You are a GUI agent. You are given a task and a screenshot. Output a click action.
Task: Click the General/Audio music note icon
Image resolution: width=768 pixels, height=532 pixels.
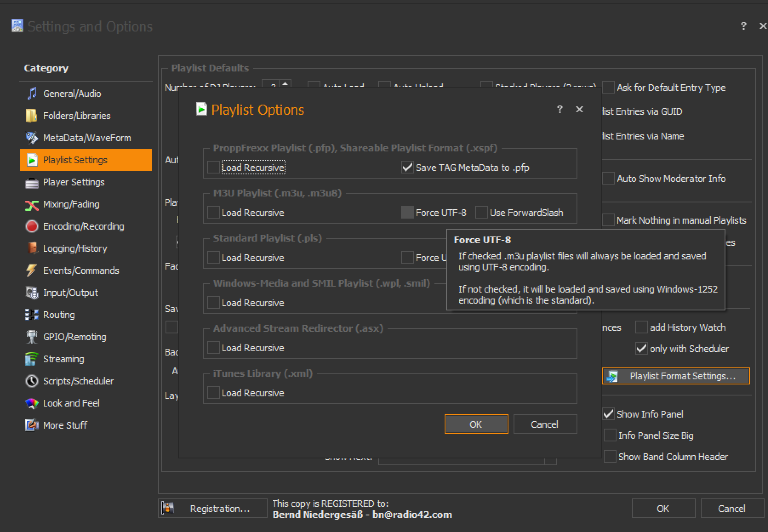click(32, 94)
